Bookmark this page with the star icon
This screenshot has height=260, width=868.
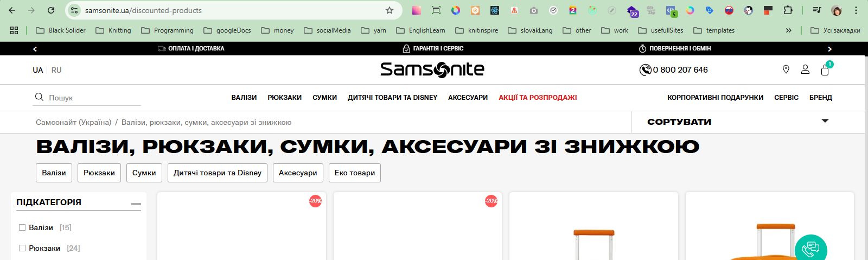tap(390, 10)
